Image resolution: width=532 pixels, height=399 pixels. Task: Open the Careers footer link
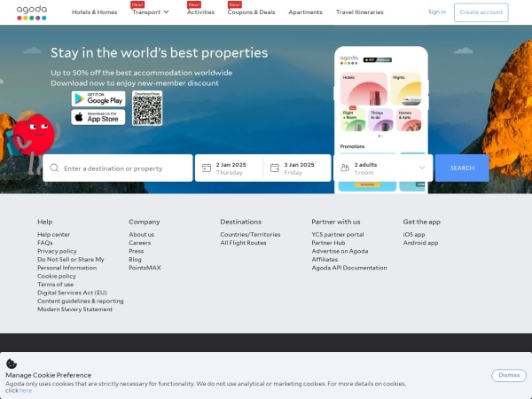140,243
